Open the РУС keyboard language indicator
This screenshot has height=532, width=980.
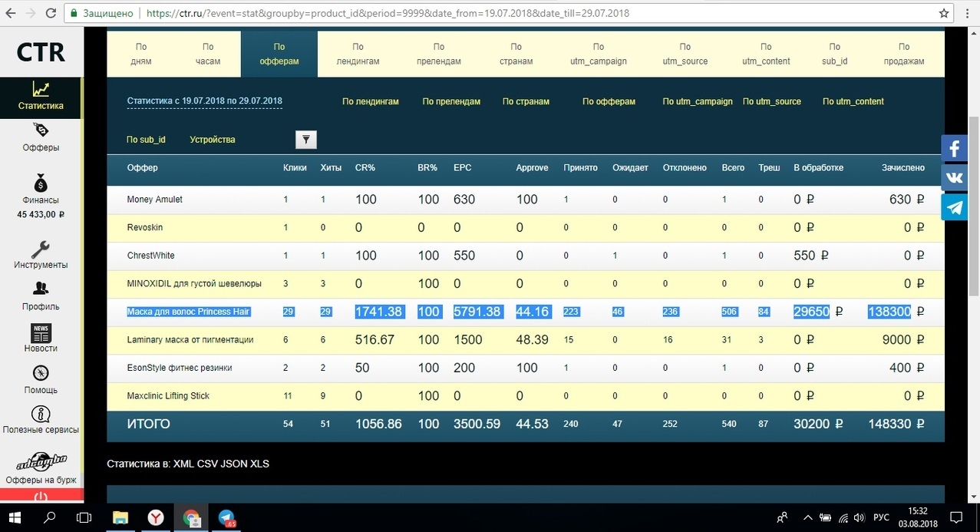pos(882,517)
